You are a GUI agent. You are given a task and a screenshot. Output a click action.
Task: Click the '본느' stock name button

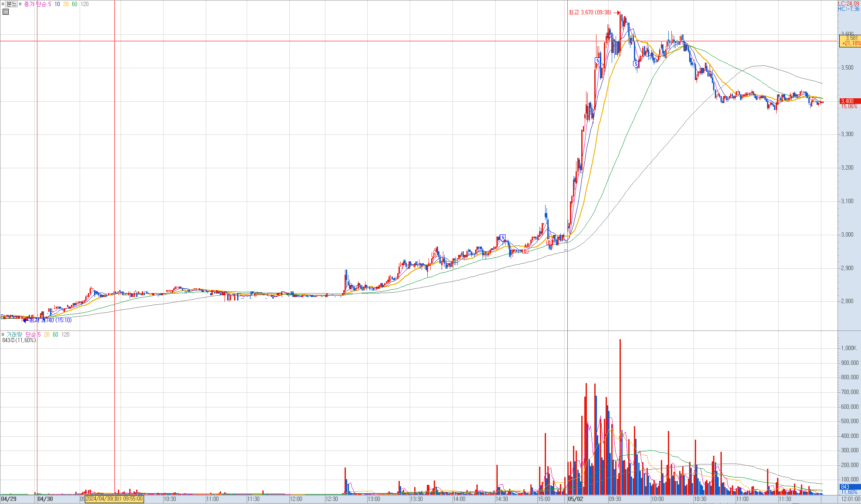[x=12, y=4]
